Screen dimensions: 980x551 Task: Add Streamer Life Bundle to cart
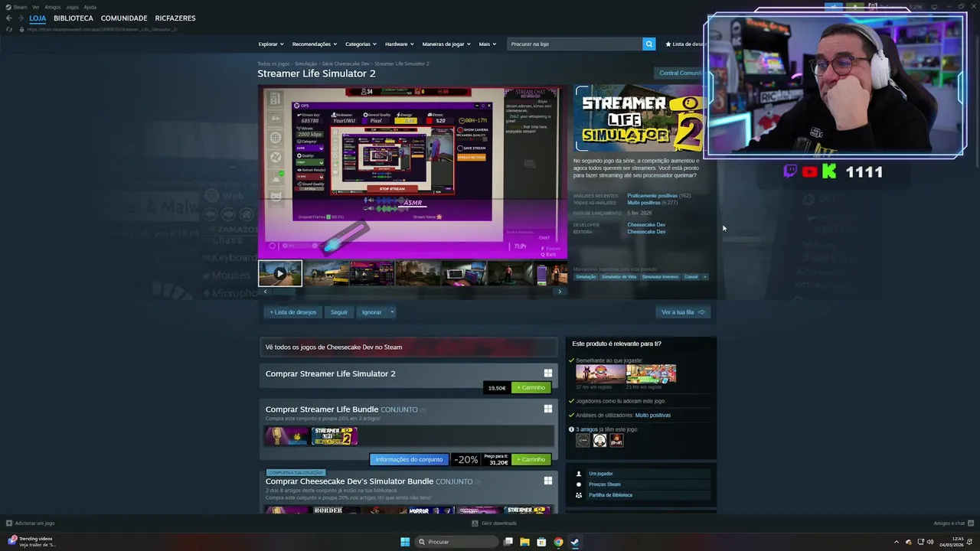tap(531, 459)
